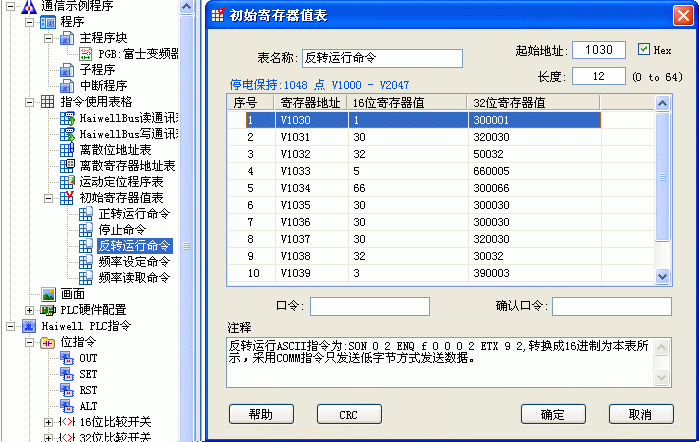This screenshot has height=442, width=699.
Task: Expand the PLC硬件配置 node
Action: [x=29, y=310]
